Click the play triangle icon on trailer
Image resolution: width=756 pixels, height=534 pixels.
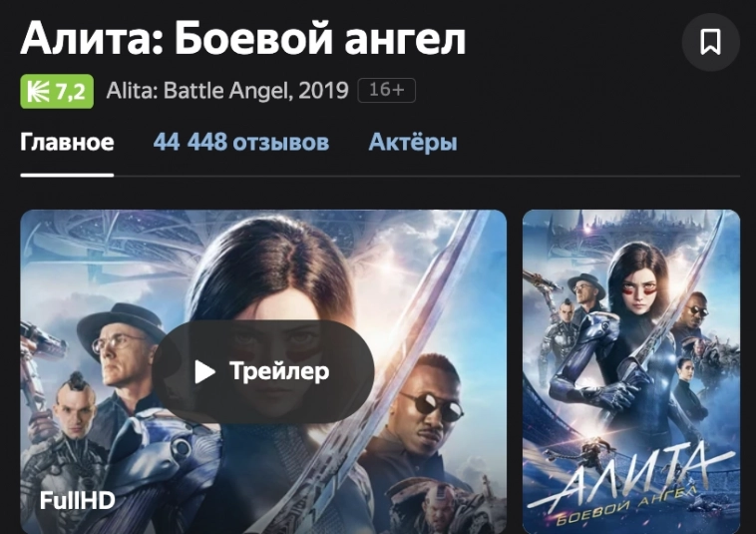(x=204, y=371)
